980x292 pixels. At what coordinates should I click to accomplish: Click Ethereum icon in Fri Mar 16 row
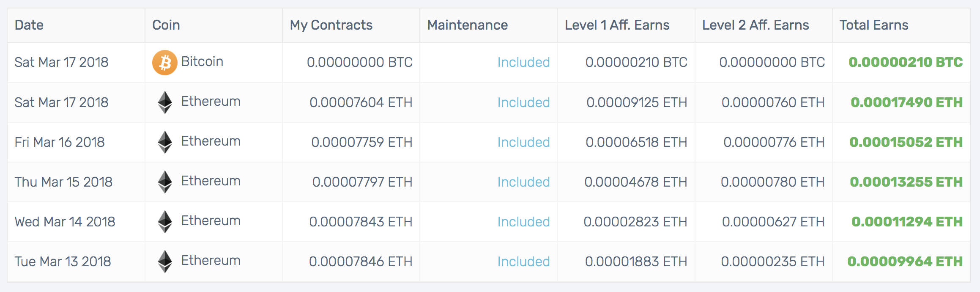tap(164, 142)
